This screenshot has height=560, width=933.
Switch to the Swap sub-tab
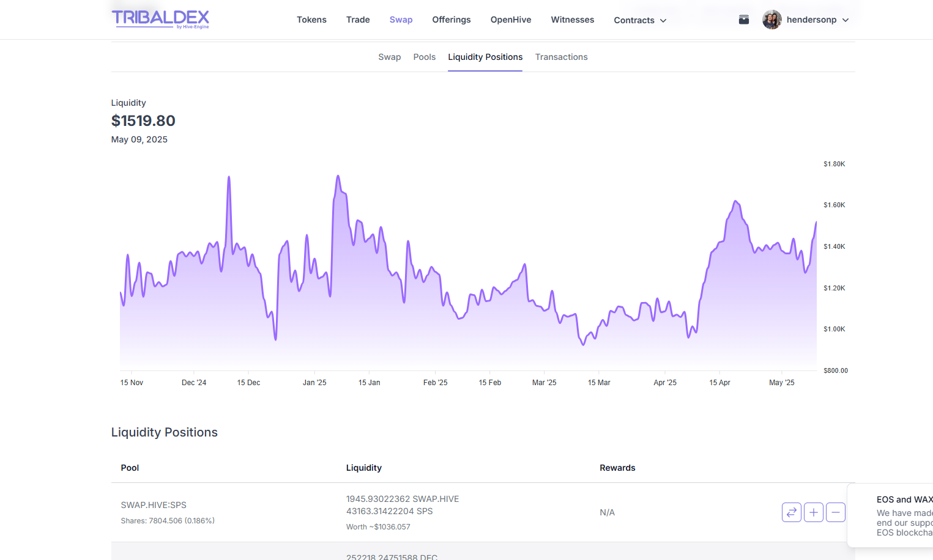click(390, 57)
